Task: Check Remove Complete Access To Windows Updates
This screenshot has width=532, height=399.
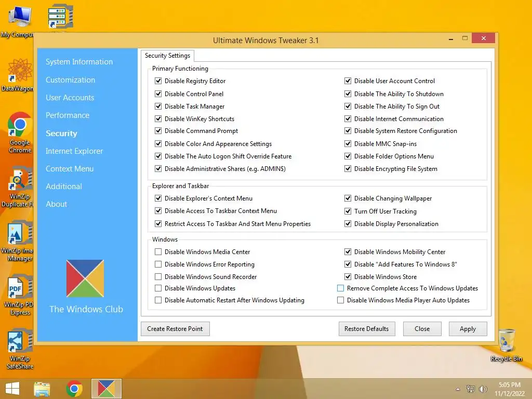Action: click(341, 288)
